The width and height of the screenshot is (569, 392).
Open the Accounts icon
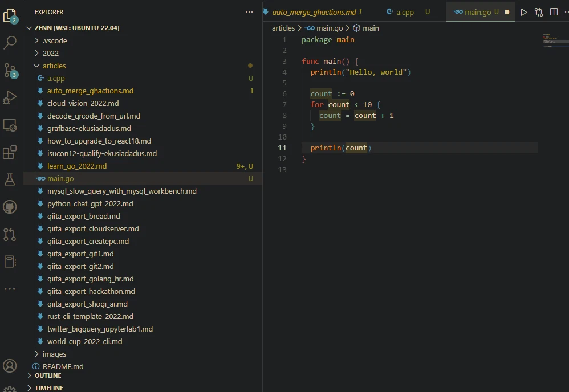coord(10,366)
